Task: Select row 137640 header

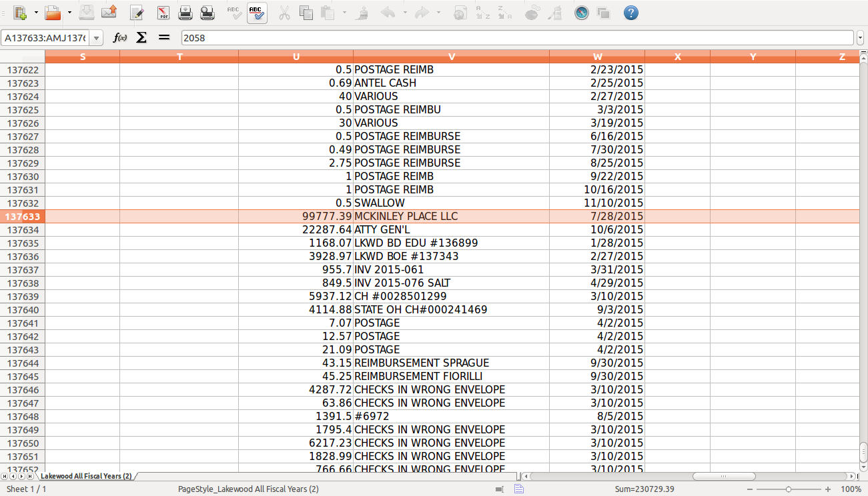Action: [x=23, y=310]
